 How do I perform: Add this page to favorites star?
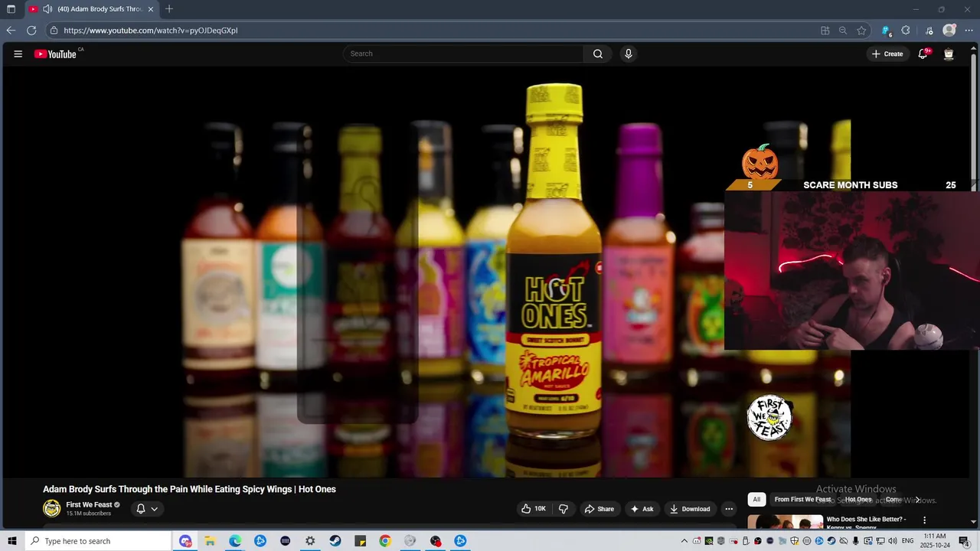click(x=861, y=31)
